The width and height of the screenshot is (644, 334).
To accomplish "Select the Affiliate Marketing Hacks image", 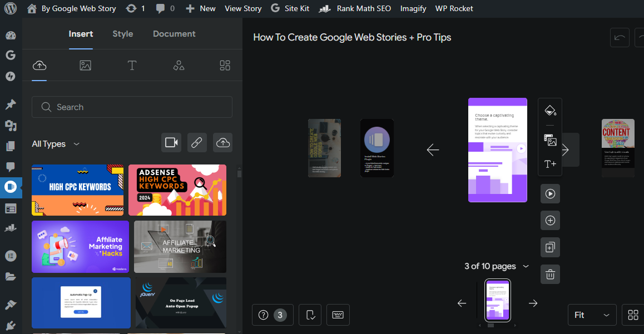I will [81, 247].
